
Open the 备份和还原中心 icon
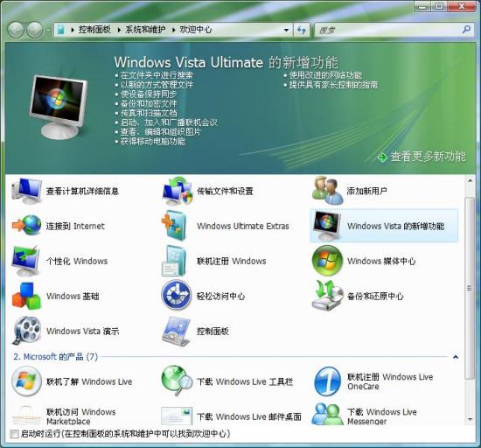(327, 295)
